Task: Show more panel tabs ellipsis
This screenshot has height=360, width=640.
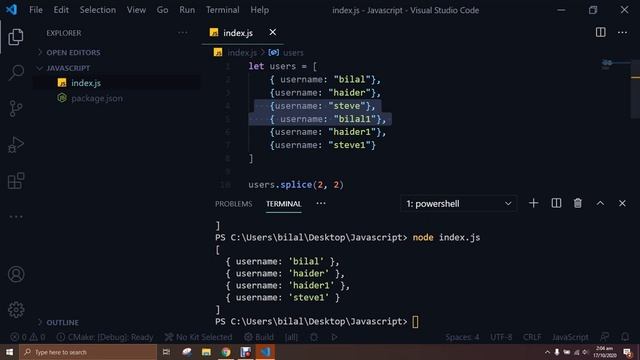Action: (x=321, y=203)
